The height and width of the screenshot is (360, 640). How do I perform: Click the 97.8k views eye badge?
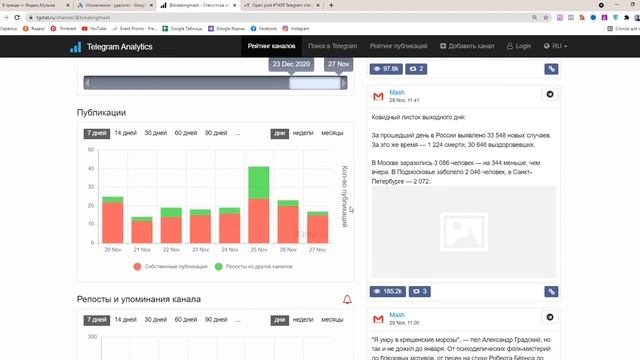(386, 69)
